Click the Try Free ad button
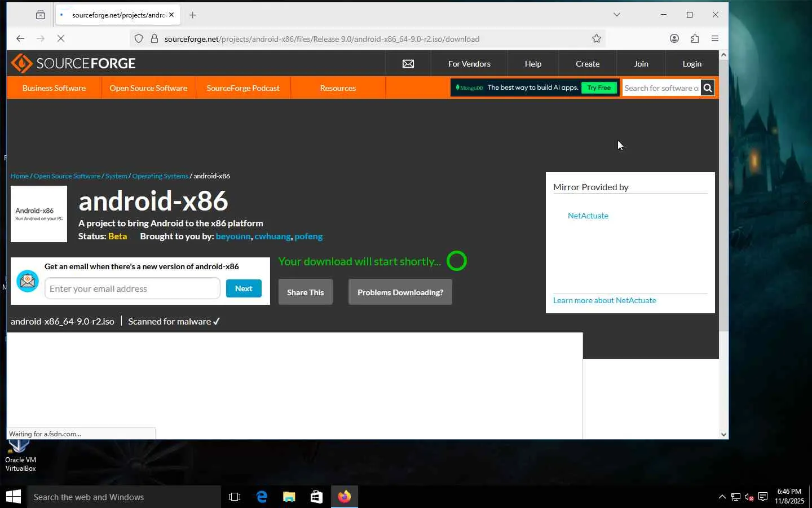 coord(599,88)
